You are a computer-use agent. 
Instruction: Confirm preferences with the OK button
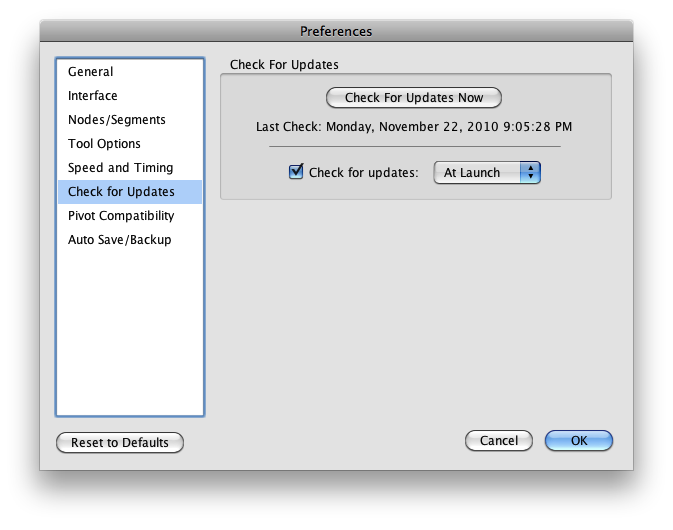(579, 441)
